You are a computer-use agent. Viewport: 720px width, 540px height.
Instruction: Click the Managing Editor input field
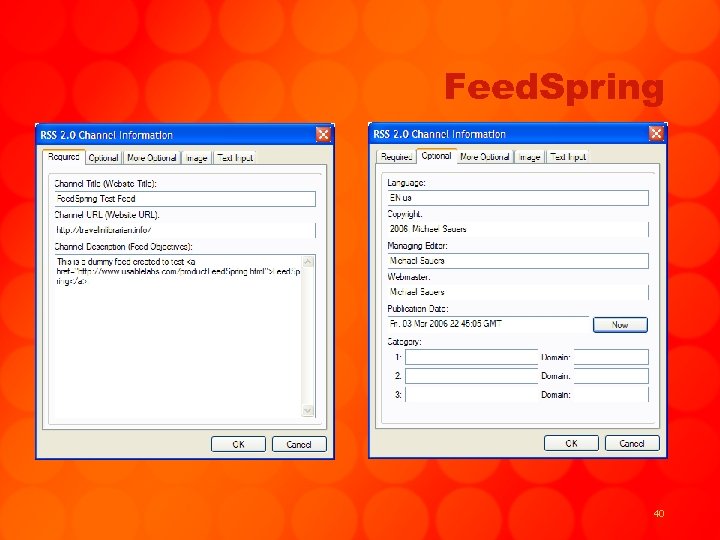tap(518, 261)
